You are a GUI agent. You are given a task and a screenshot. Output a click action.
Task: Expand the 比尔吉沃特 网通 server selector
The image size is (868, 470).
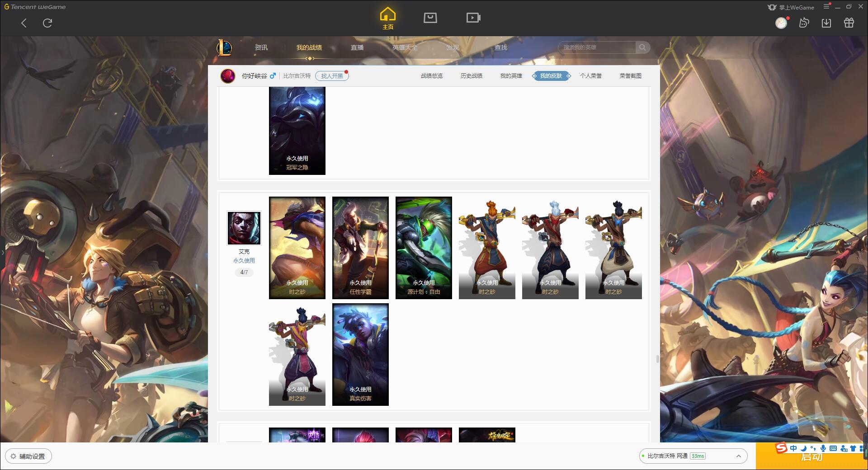pos(693,456)
